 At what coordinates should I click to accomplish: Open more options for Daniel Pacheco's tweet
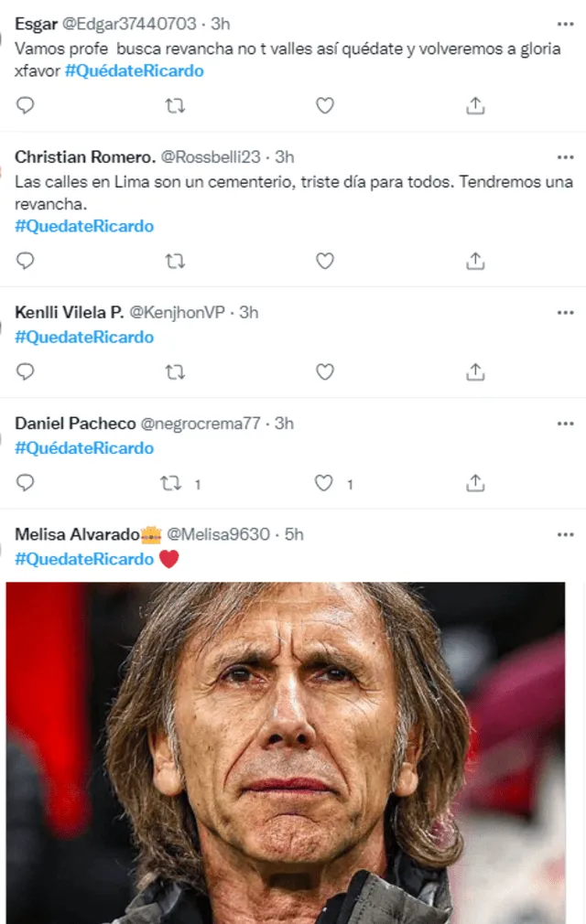(x=565, y=424)
